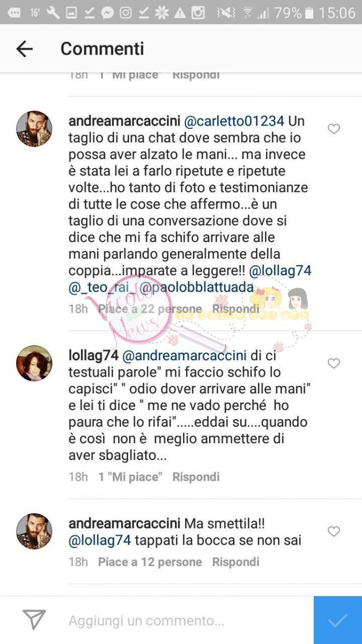This screenshot has height=644, width=362.
Task: Like andreamarcaccini's long comment with heart
Action: pyautogui.click(x=334, y=129)
